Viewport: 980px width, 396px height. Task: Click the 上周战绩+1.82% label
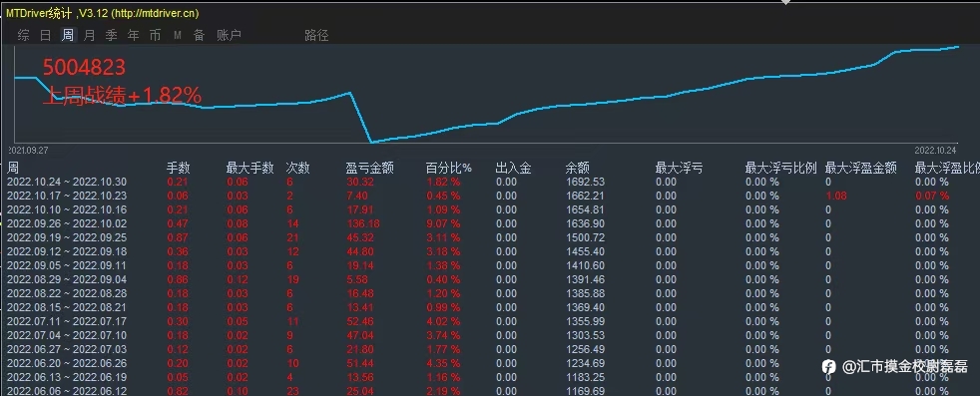[x=122, y=95]
